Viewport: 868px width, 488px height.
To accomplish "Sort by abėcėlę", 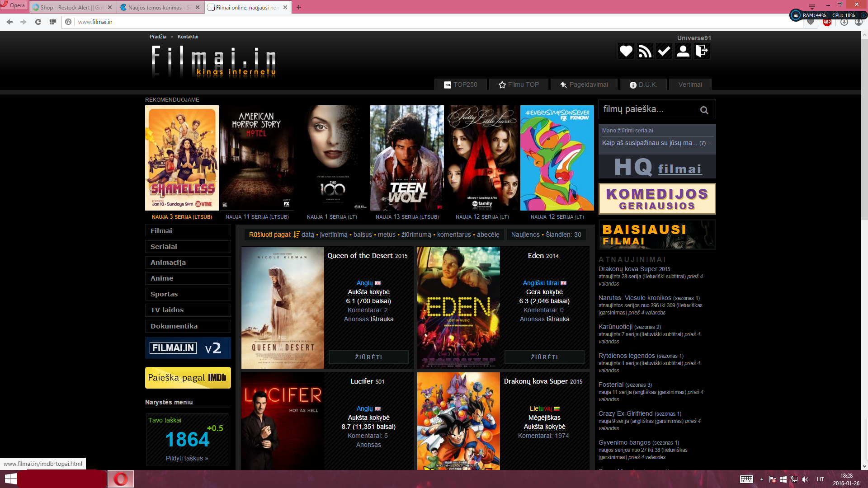I will click(x=488, y=235).
